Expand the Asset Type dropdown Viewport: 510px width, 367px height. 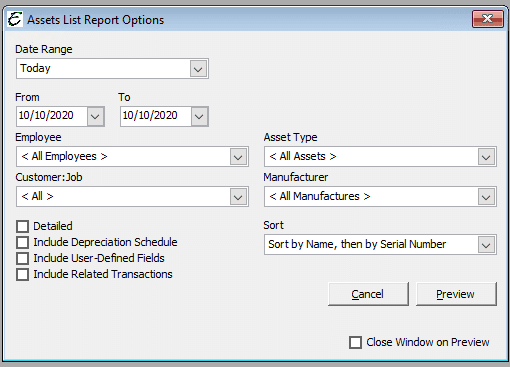click(486, 157)
